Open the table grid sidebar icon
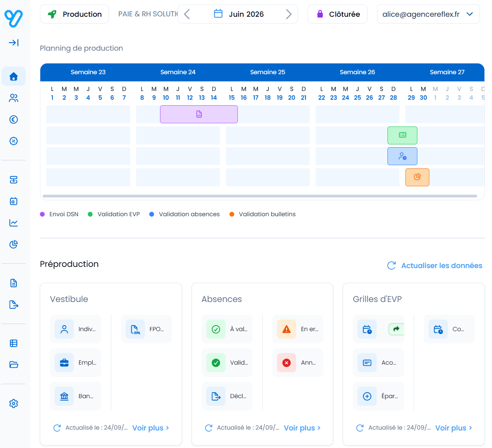This screenshot has width=492, height=448. [x=14, y=343]
